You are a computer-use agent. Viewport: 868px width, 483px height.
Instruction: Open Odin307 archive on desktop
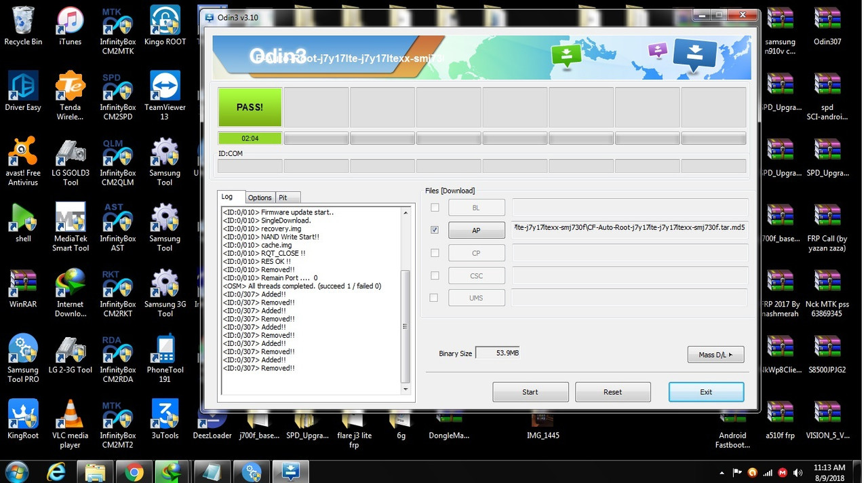pos(827,26)
